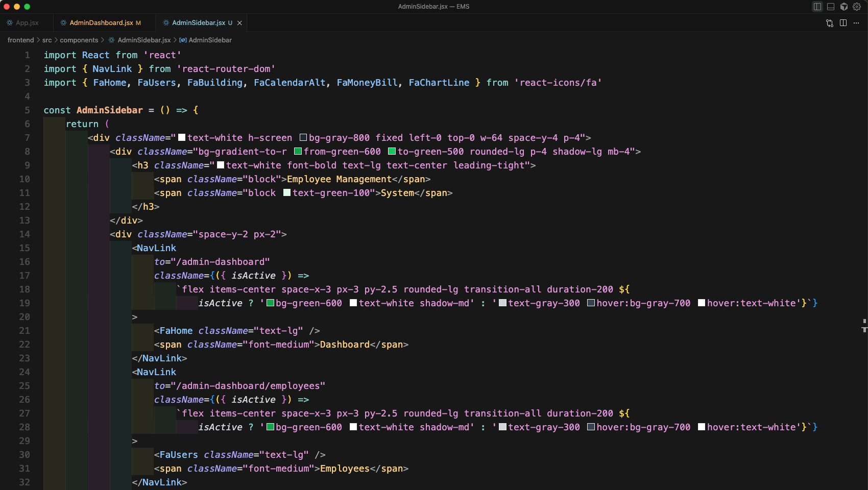The image size is (868, 490).
Task: Click the cube-shaped icon in title bar
Action: 844,7
